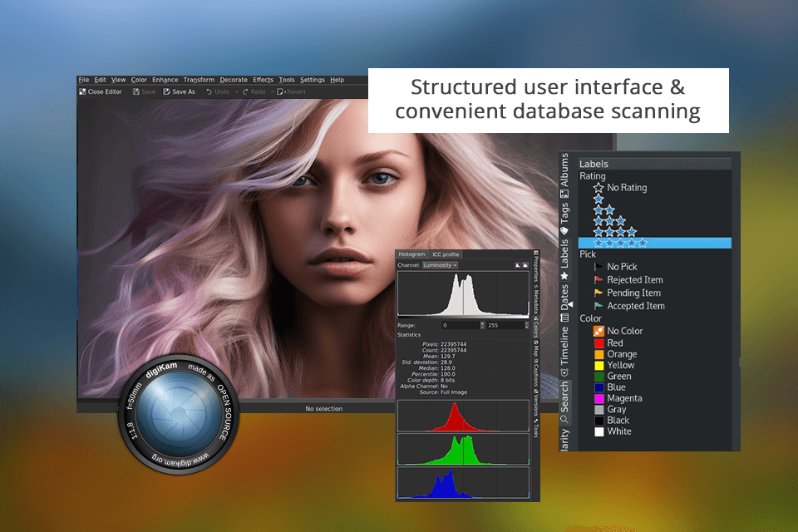Image resolution: width=798 pixels, height=532 pixels.
Task: Click the Range maximum field showing 255
Action: click(505, 325)
